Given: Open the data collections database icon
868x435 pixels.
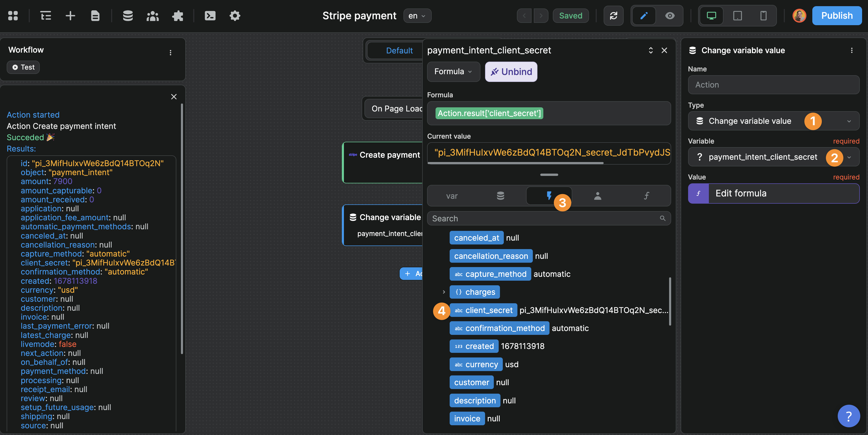Looking at the screenshot, I should tap(128, 15).
